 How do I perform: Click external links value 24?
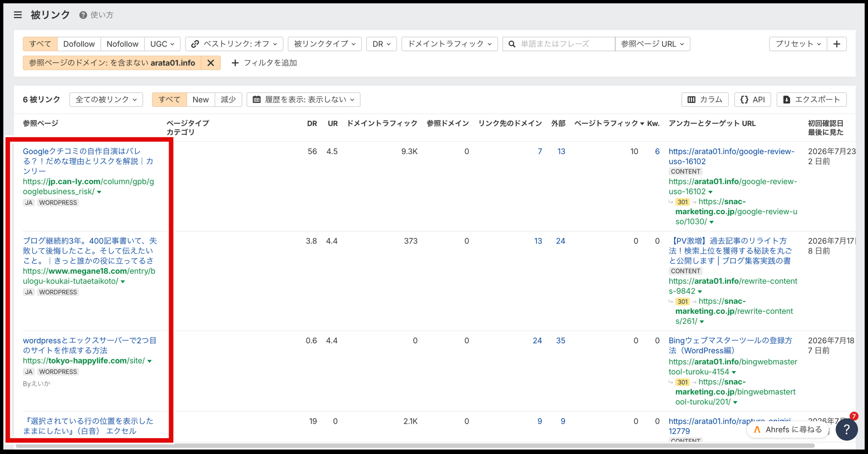(x=560, y=241)
